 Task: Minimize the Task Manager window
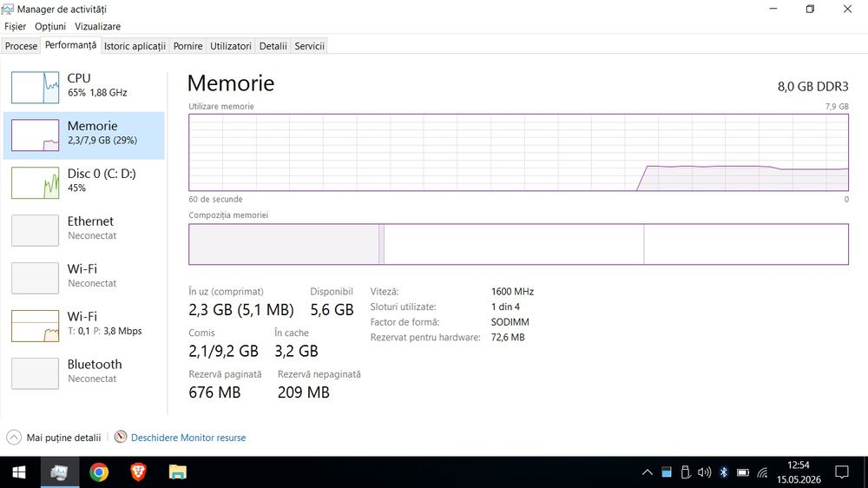773,9
